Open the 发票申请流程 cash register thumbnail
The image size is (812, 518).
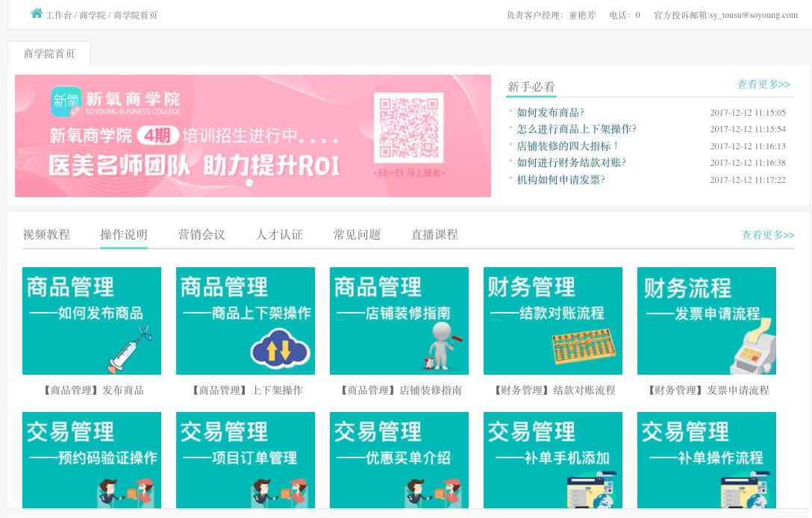707,321
